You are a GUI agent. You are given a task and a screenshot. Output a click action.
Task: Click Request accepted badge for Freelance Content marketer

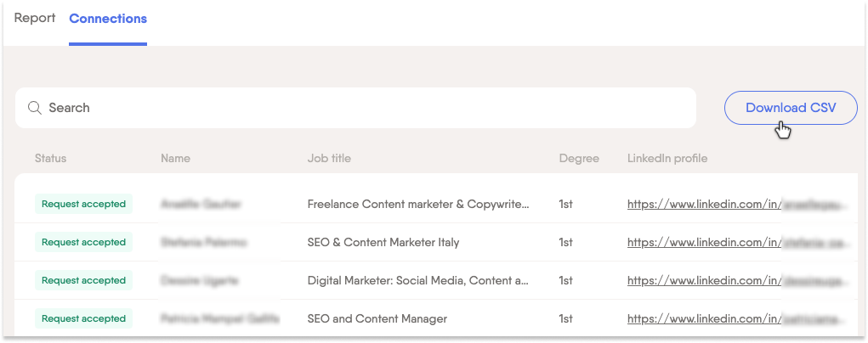click(x=83, y=204)
